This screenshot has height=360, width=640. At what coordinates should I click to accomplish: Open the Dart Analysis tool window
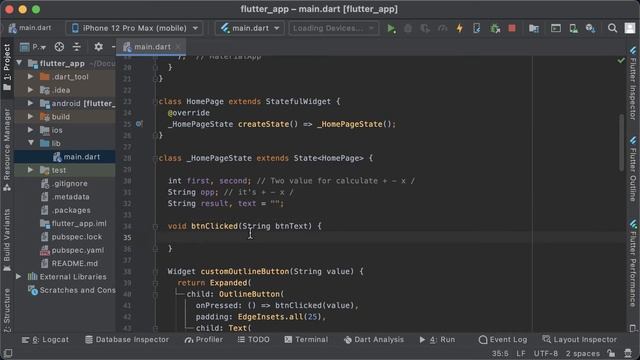373,340
